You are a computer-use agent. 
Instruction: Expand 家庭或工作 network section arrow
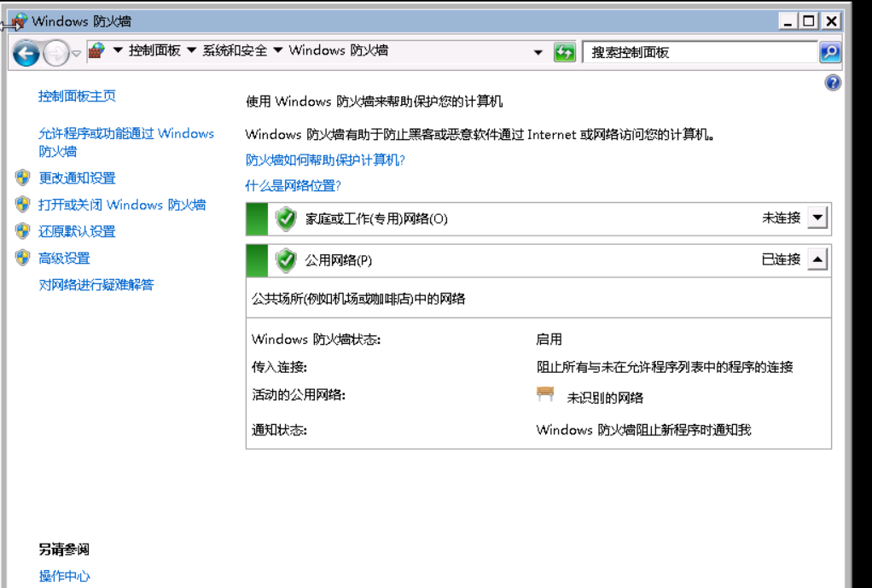click(817, 218)
